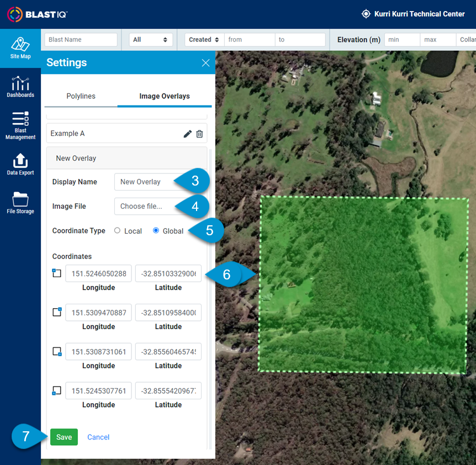Delete the Example A overlay
Viewport: 476px width, 465px height.
click(199, 134)
